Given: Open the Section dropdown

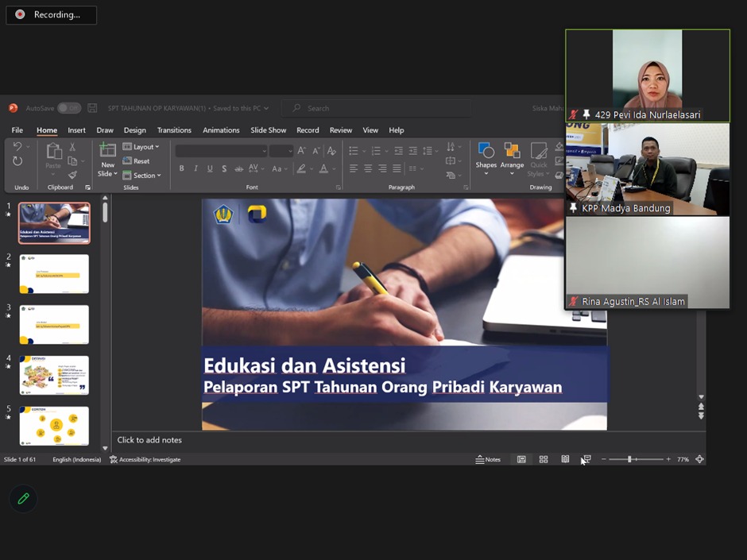Looking at the screenshot, I should click(x=142, y=176).
